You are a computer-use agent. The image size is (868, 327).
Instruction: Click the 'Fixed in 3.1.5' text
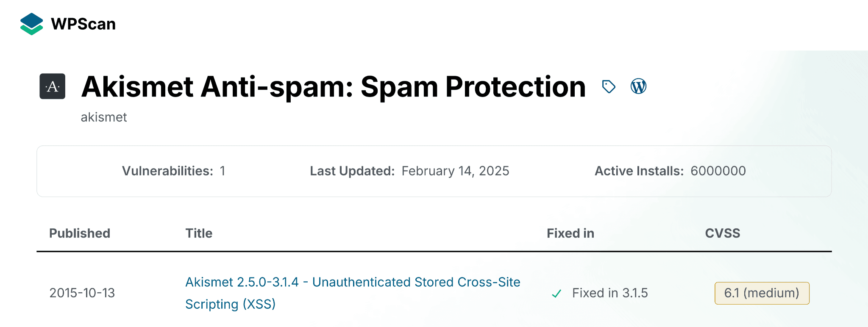[610, 293]
